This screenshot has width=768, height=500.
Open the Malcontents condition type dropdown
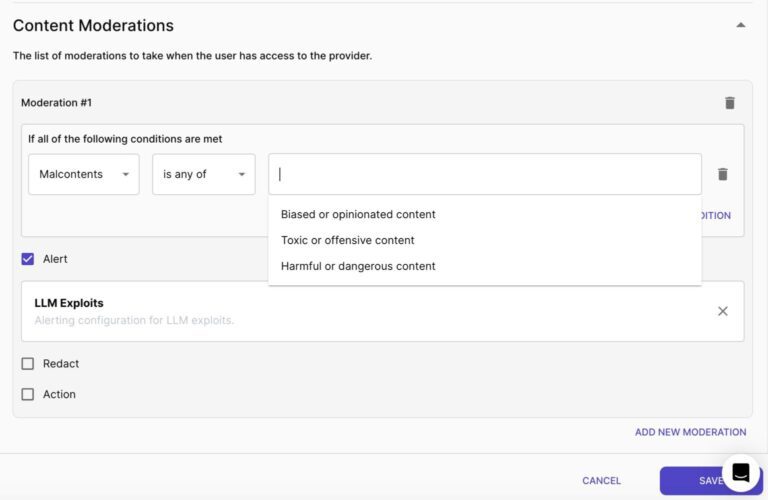(84, 174)
